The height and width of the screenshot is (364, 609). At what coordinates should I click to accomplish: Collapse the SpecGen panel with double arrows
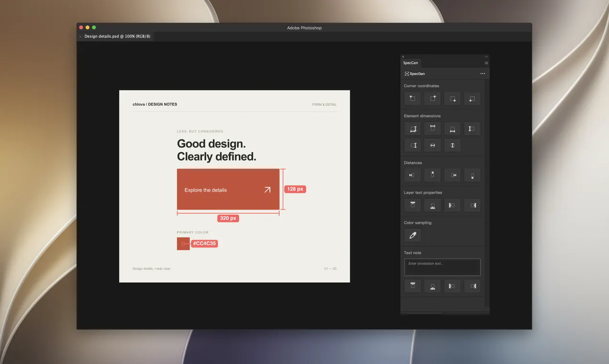point(486,57)
